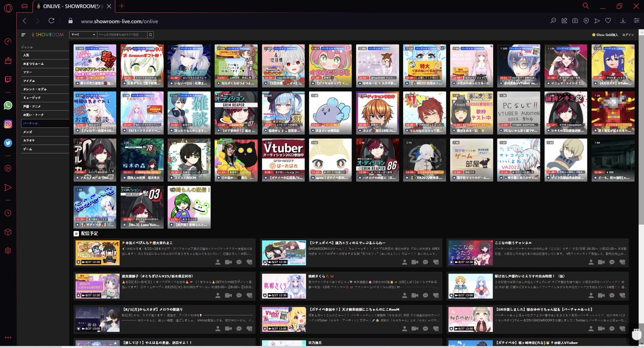Select the ミュージック genre
The width and height of the screenshot is (644, 348).
click(x=45, y=98)
